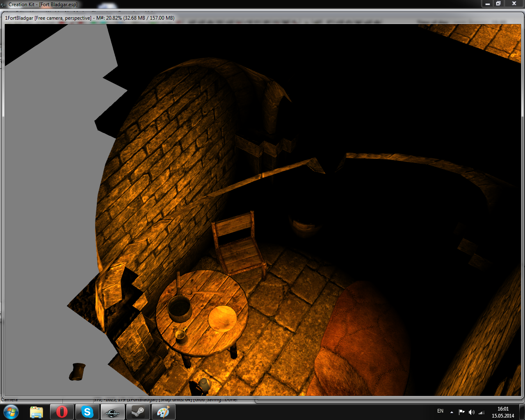Click the EN language indicator

pos(440,411)
